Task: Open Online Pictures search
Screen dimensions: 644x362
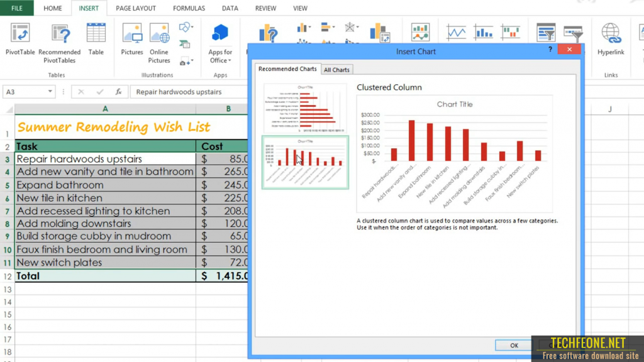Action: point(159,43)
